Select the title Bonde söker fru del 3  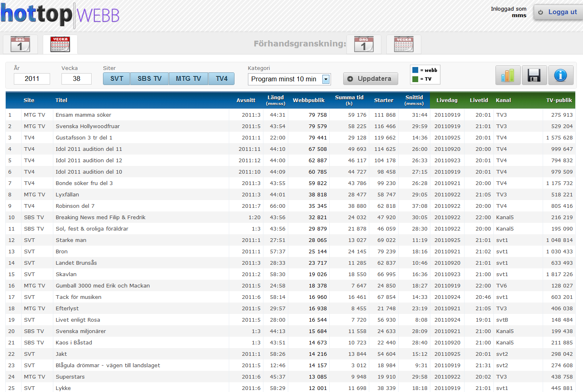84,183
